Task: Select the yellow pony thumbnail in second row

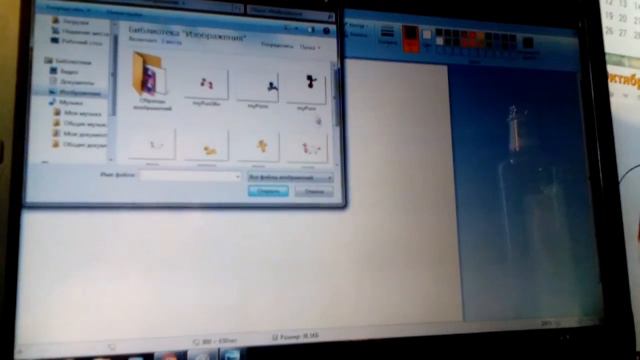Action: point(206,148)
